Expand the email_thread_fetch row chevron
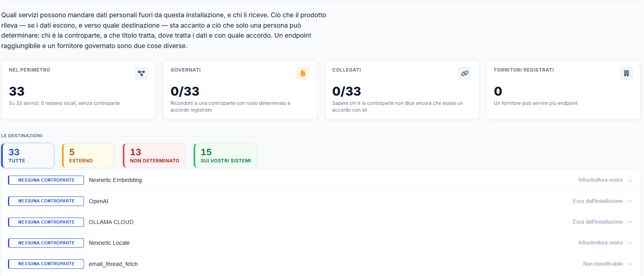 tap(630, 264)
